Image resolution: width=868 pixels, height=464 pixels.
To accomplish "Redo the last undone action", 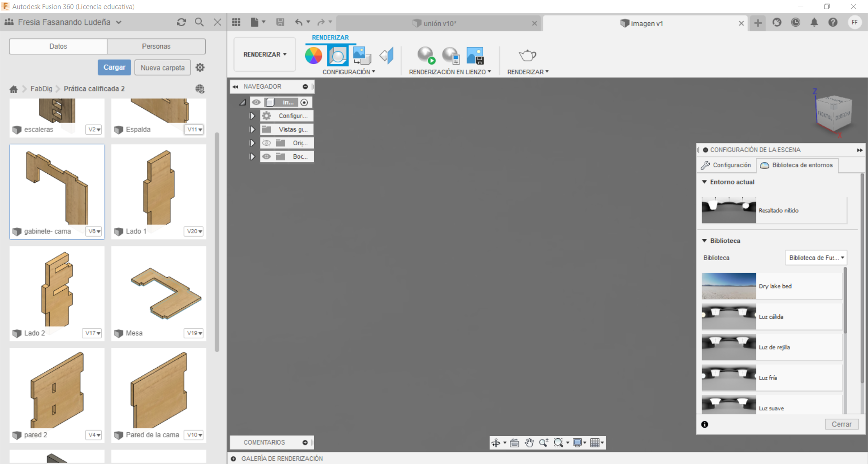I will [321, 22].
